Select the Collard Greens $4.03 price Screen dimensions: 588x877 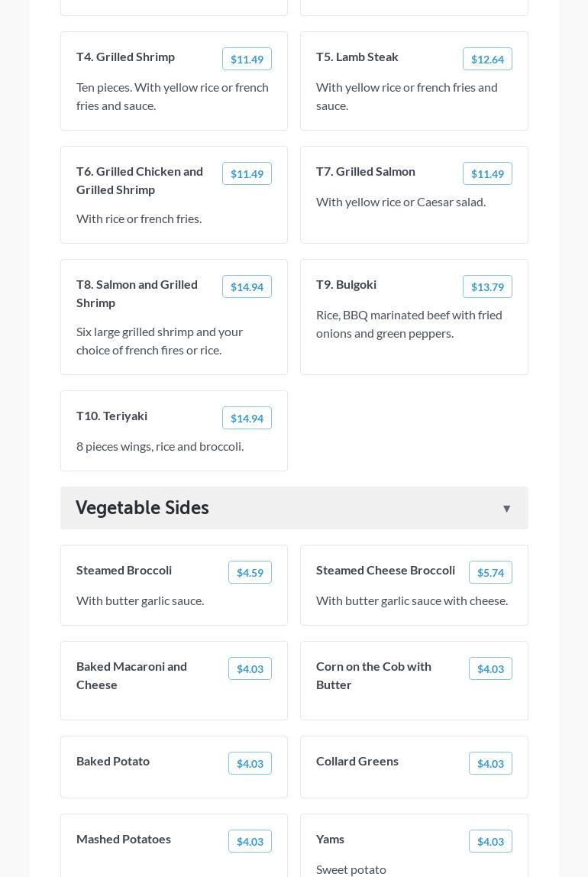(x=490, y=764)
